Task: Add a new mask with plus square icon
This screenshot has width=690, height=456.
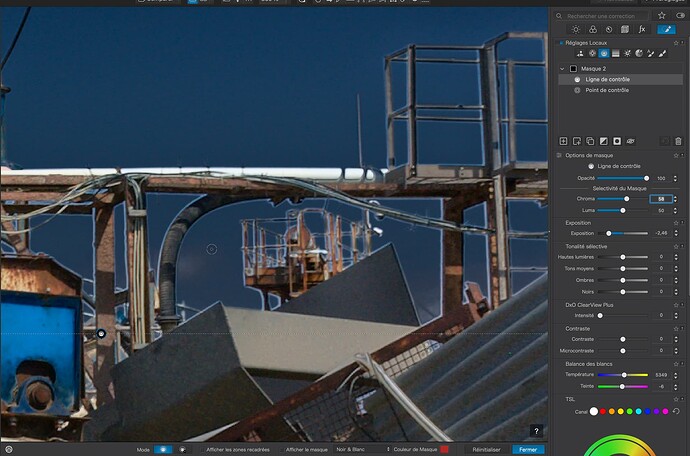Action: click(563, 141)
